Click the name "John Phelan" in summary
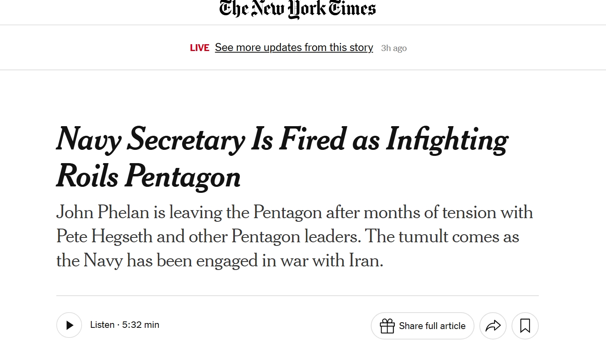The width and height of the screenshot is (606, 364). pos(103,212)
